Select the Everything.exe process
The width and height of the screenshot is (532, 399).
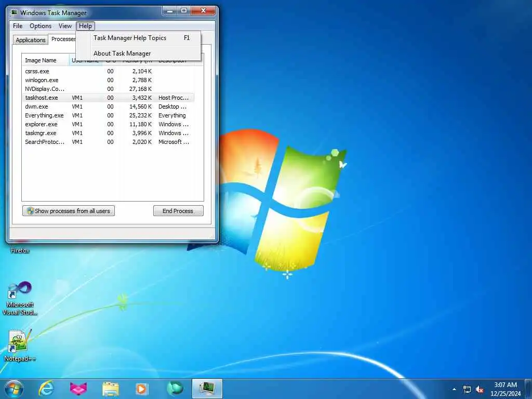[109, 115]
